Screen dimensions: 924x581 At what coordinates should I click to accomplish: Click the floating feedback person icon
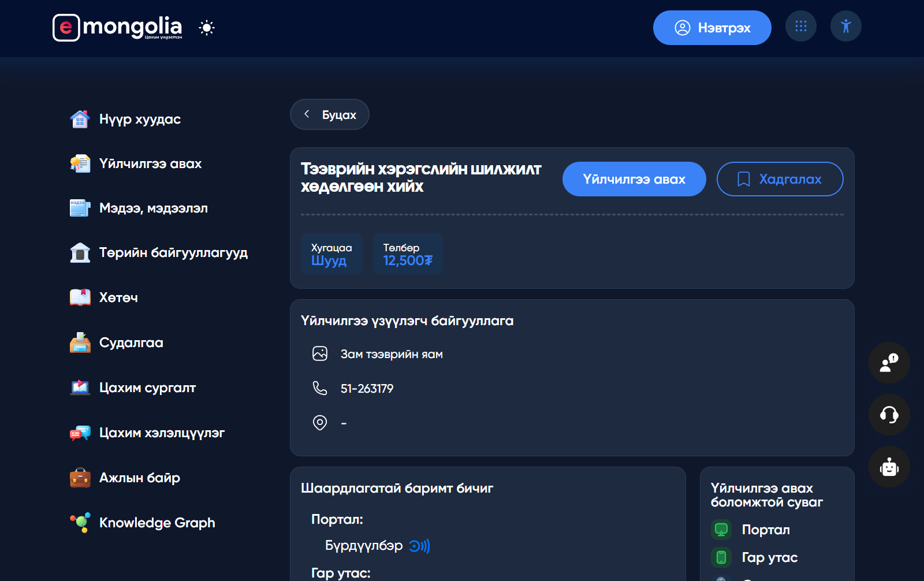pyautogui.click(x=889, y=363)
